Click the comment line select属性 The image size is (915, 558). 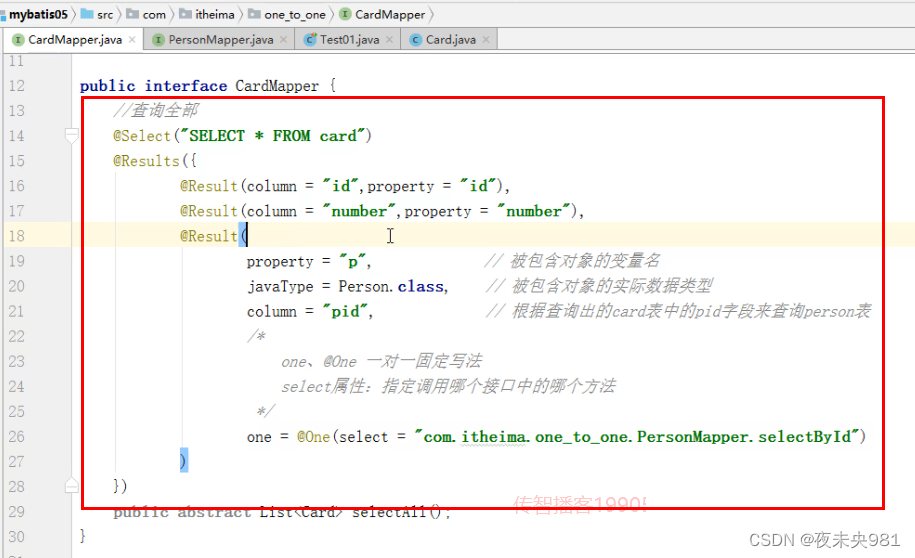[448, 386]
